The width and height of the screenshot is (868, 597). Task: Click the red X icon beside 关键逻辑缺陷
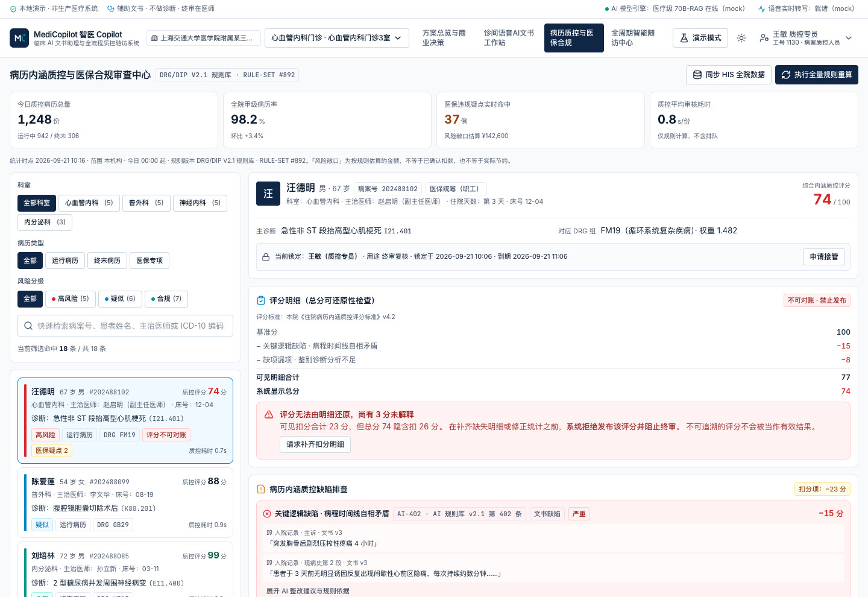(x=267, y=514)
